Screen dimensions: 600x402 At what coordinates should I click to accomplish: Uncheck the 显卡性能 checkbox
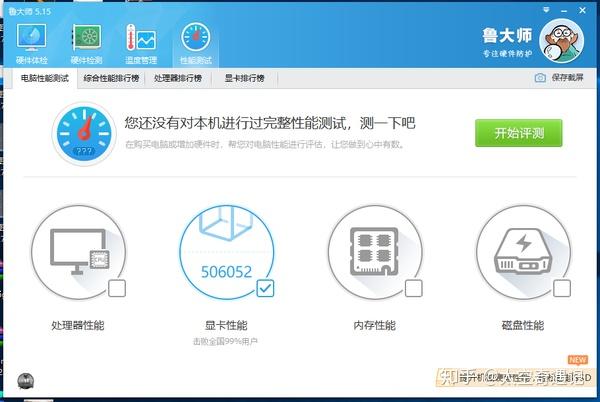click(x=265, y=288)
